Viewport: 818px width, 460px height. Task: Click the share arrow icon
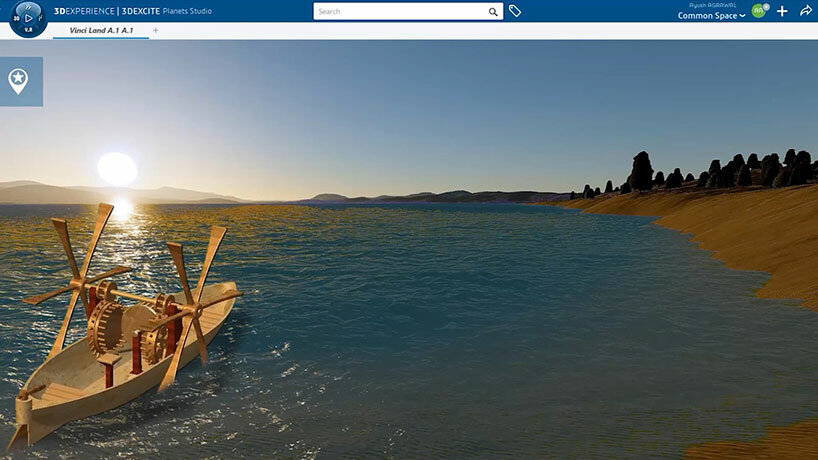[804, 11]
